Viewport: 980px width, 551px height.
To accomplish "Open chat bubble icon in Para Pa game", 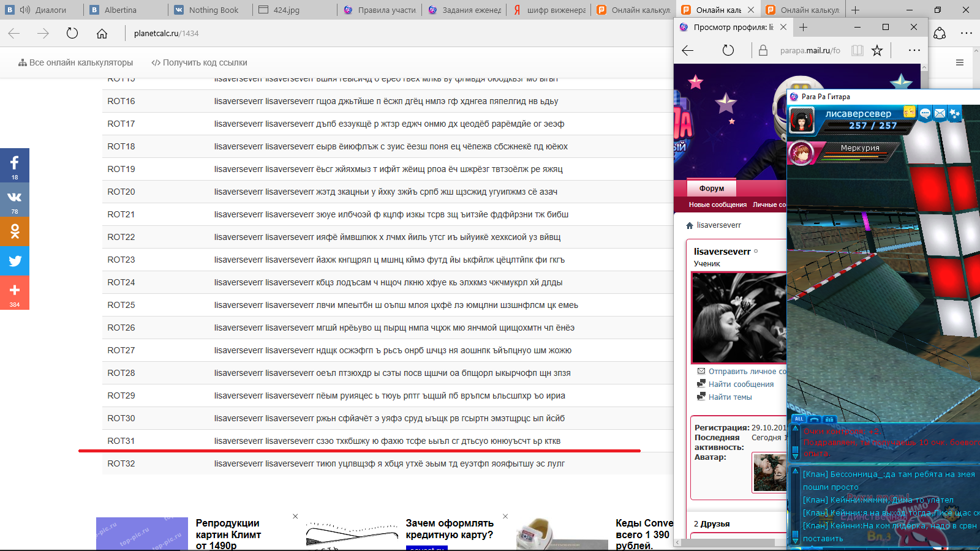I will coord(925,113).
